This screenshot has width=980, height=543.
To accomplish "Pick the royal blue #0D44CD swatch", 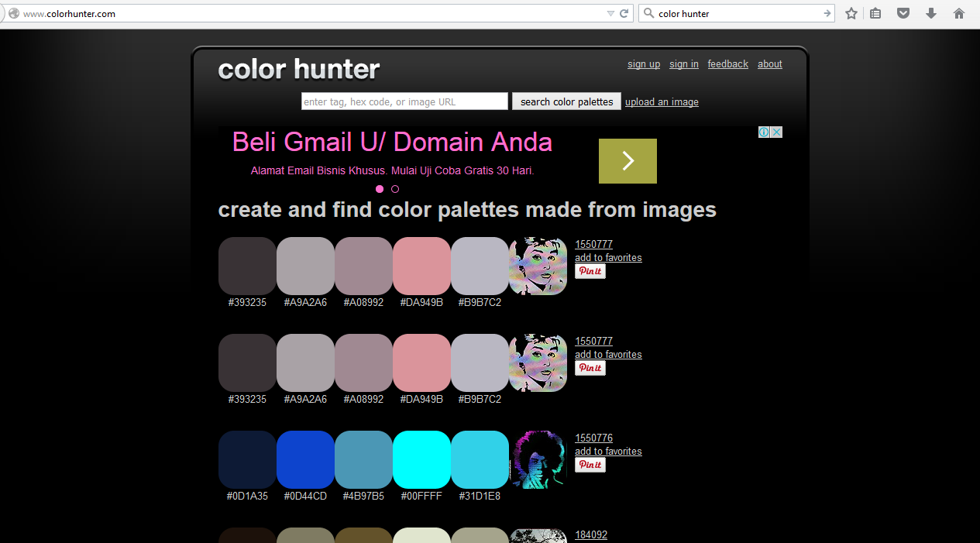I will pos(305,459).
